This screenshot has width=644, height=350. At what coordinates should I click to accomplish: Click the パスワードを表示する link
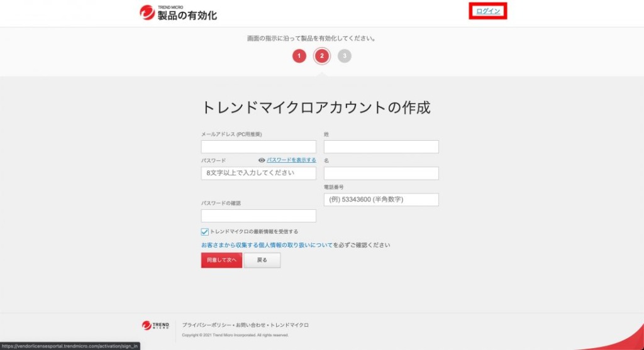coord(291,160)
